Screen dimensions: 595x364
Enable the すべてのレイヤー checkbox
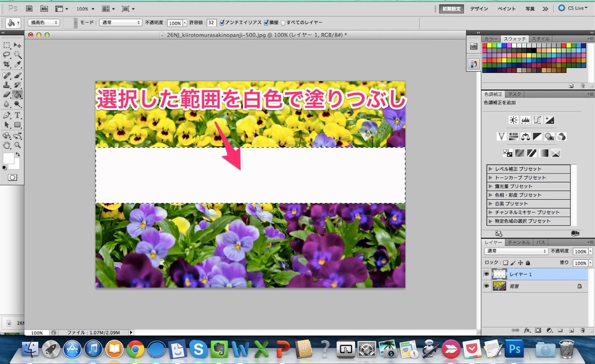(283, 23)
